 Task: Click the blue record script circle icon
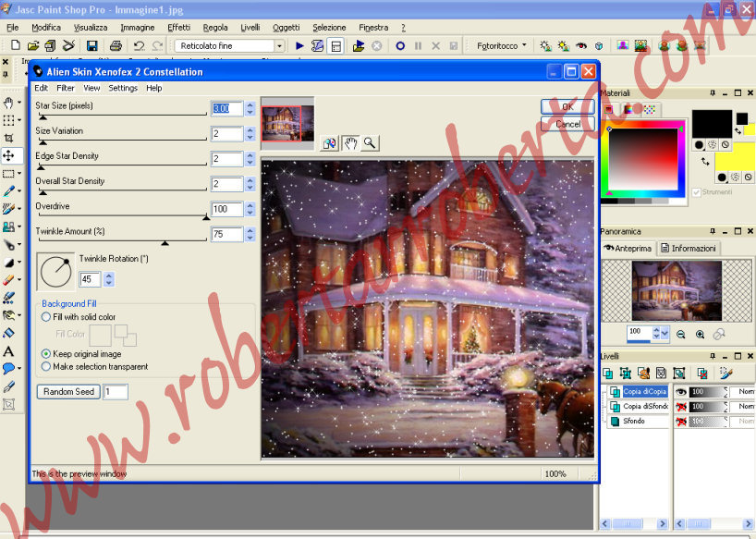[400, 46]
